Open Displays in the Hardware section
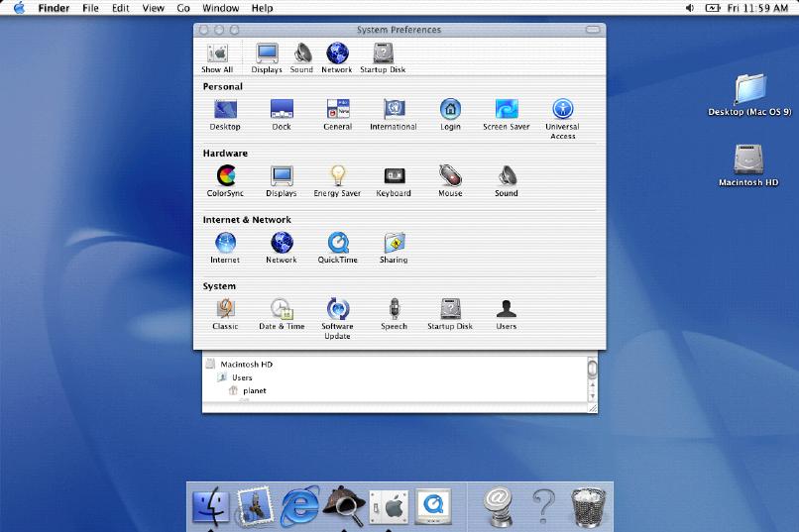This screenshot has height=532, width=799. [x=282, y=181]
